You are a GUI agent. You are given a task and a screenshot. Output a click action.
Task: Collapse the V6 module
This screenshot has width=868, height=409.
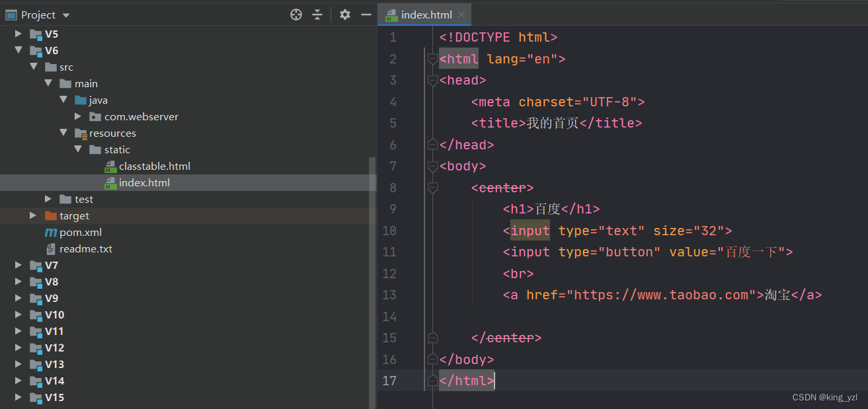click(19, 50)
